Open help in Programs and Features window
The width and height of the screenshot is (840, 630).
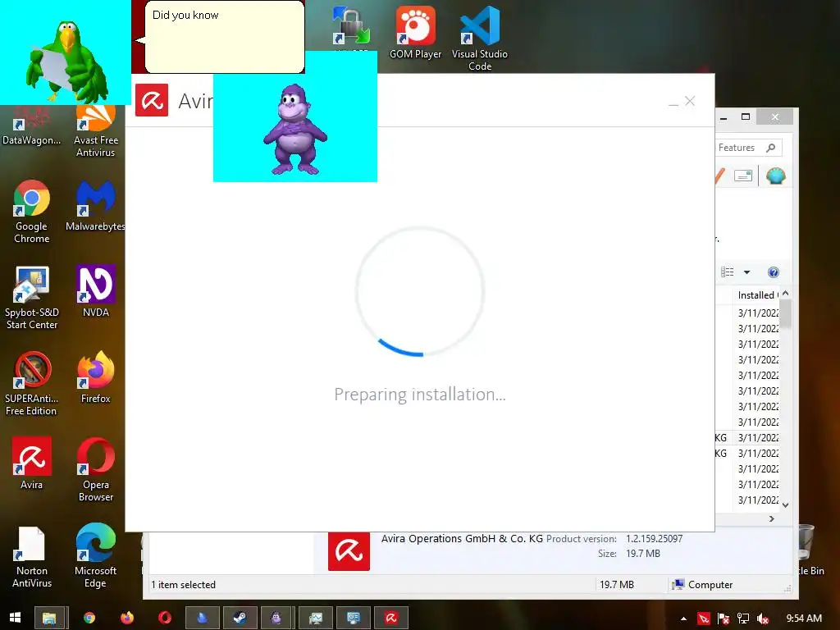(x=773, y=272)
